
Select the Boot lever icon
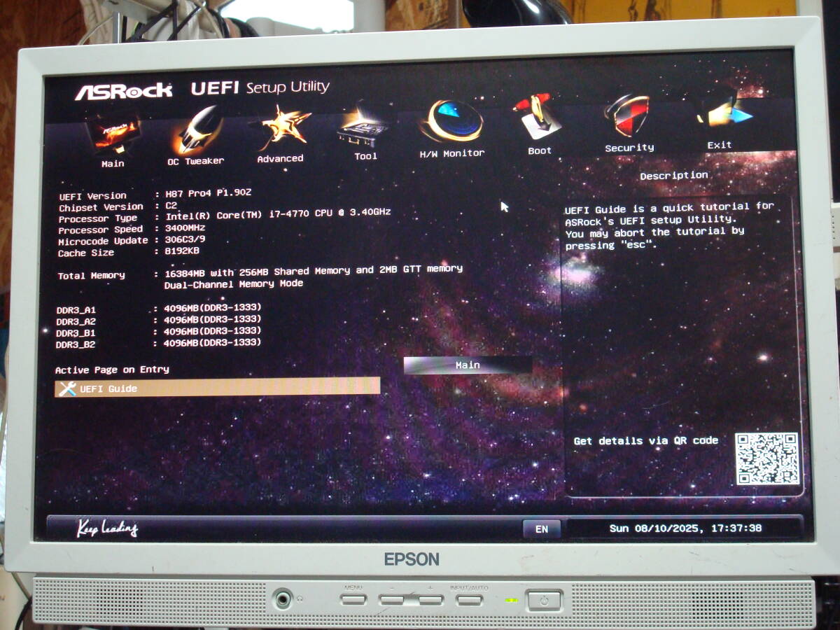click(x=537, y=117)
